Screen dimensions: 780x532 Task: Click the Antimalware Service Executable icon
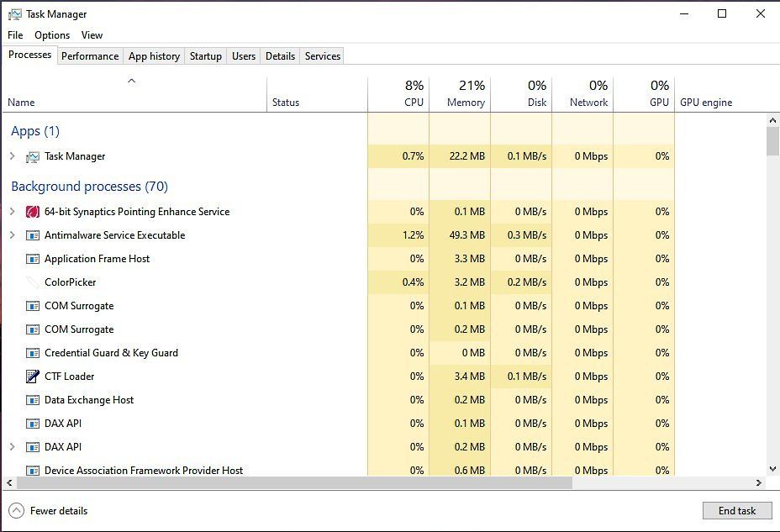click(32, 235)
